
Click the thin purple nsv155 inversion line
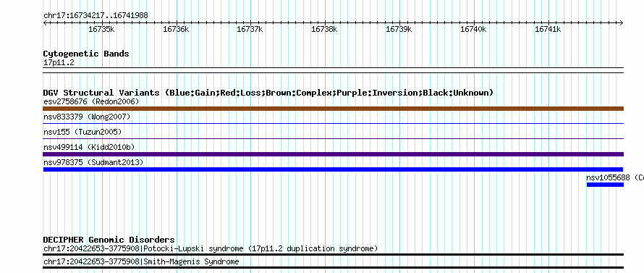pos(334,139)
